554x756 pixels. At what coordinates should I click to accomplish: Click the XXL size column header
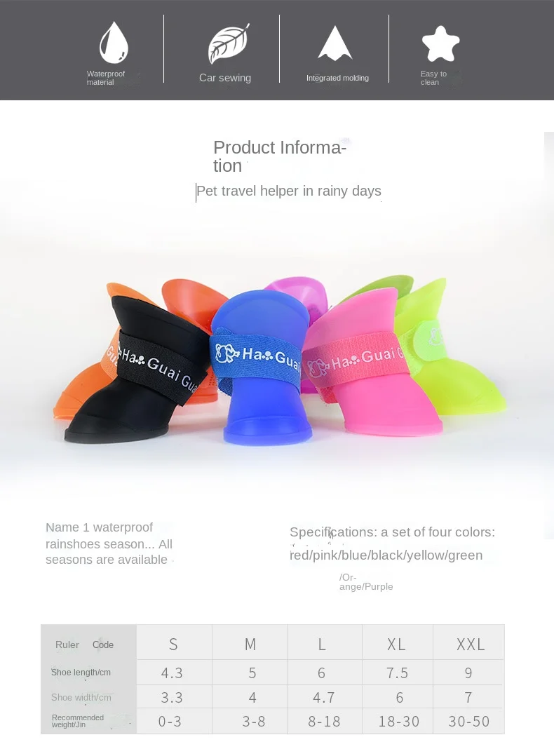pos(470,644)
